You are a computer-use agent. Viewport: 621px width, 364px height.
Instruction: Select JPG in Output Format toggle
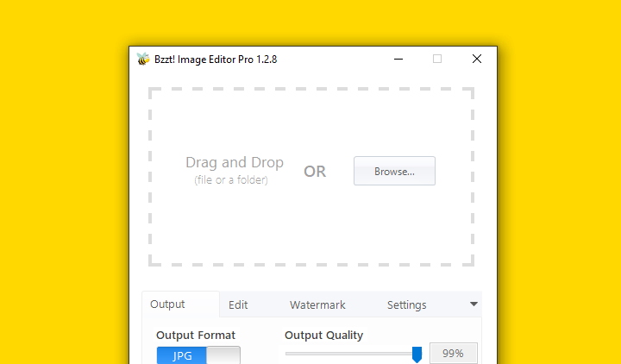click(182, 355)
